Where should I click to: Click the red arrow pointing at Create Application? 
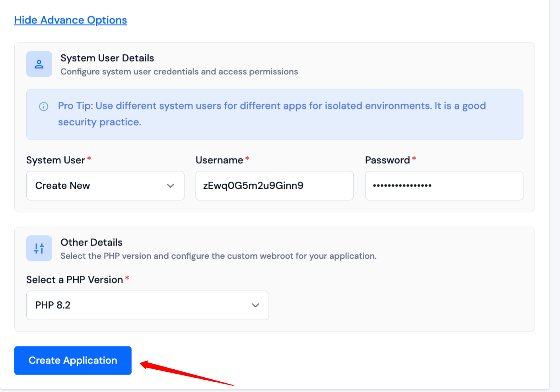point(187,372)
